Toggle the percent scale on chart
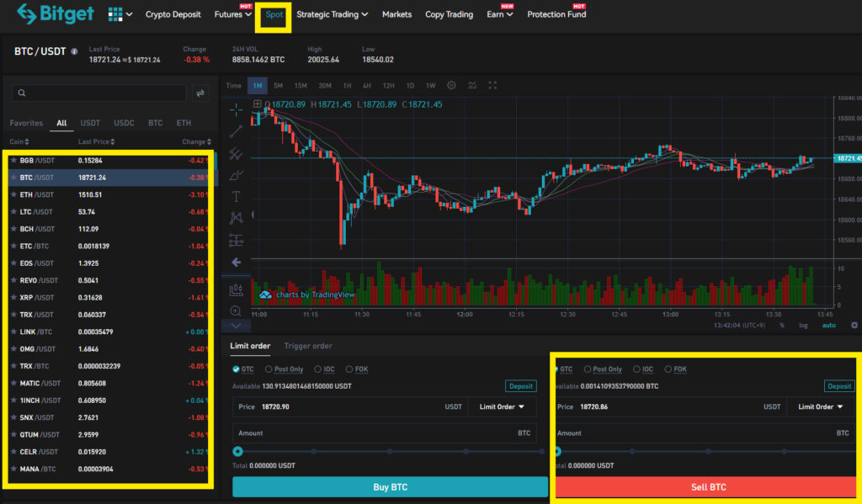862x504 pixels. [782, 326]
